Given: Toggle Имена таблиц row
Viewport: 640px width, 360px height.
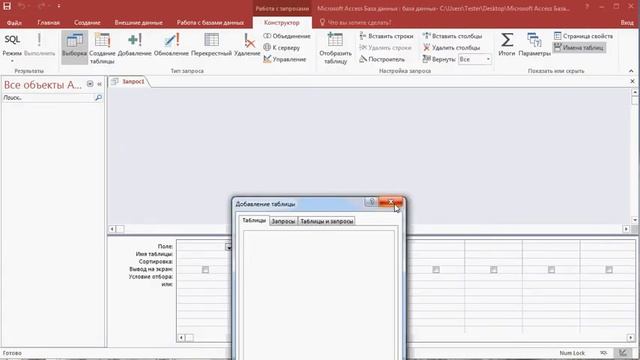Looking at the screenshot, I should 579,47.
